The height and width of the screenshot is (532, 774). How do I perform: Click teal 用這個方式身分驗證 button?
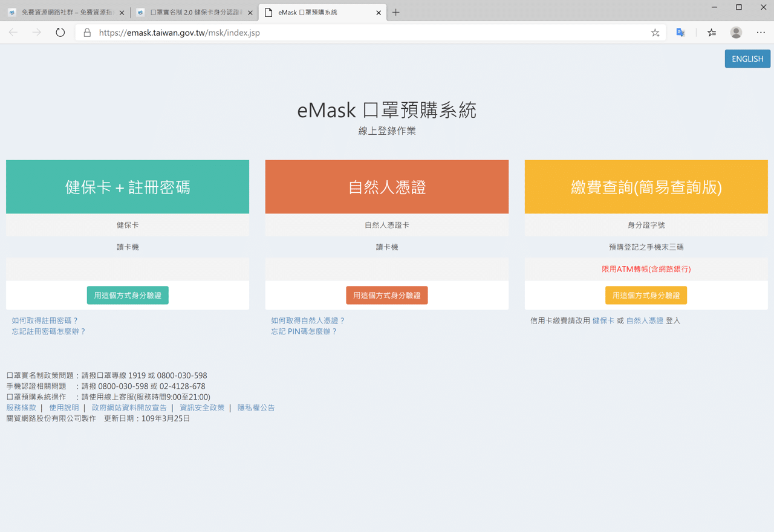[128, 295]
